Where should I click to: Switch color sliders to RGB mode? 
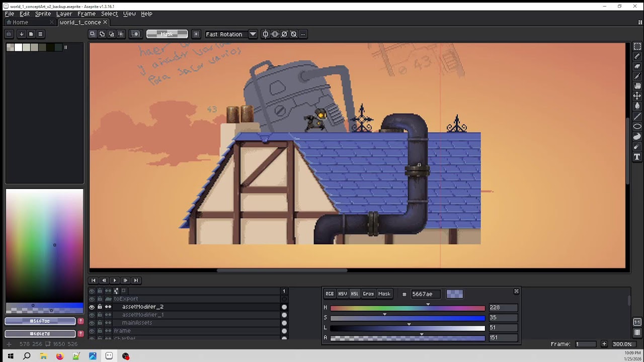click(x=330, y=294)
